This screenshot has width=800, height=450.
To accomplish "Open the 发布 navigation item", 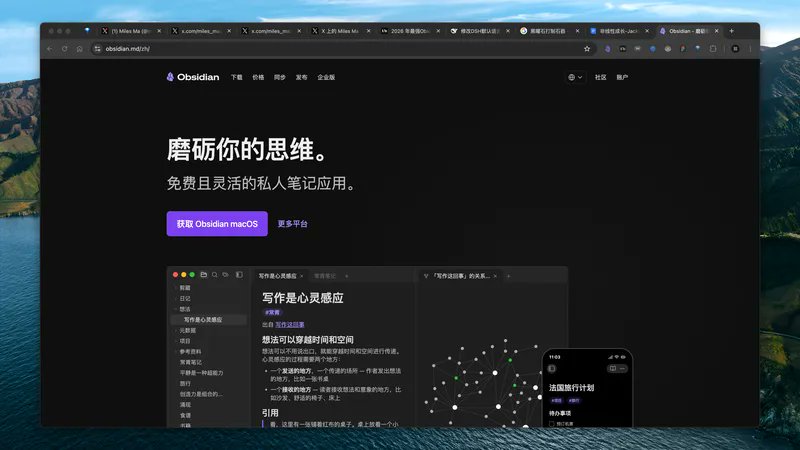I will pyautogui.click(x=302, y=78).
